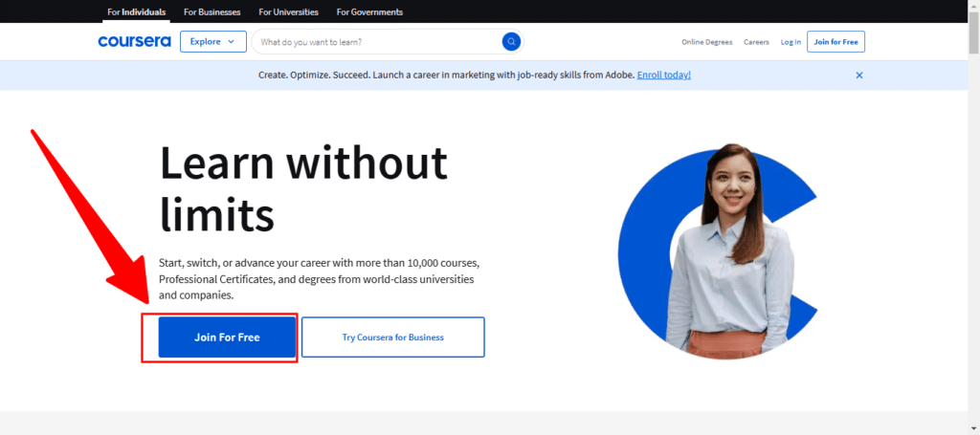
Task: Click the Log In link
Action: [791, 42]
